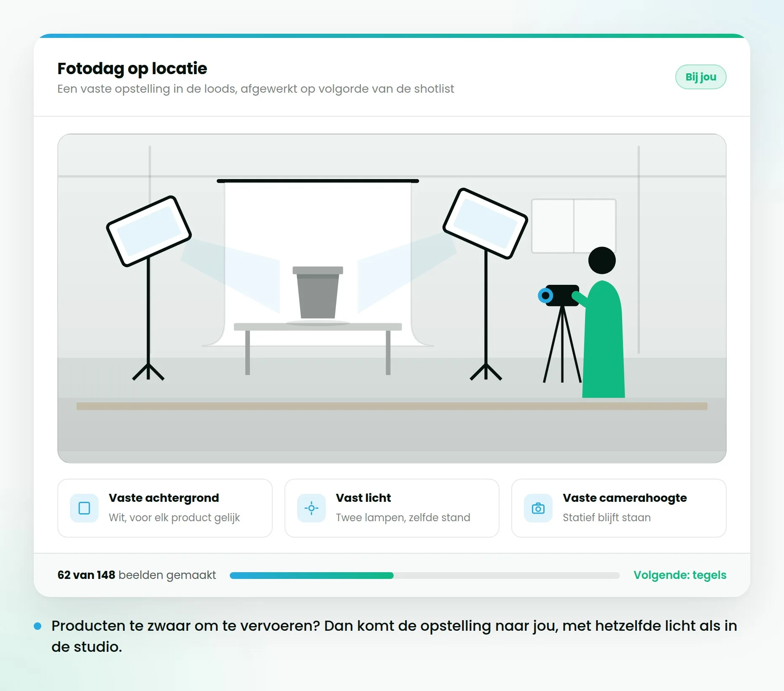Click the square background icon
Image resolution: width=784 pixels, height=691 pixels.
tap(84, 508)
